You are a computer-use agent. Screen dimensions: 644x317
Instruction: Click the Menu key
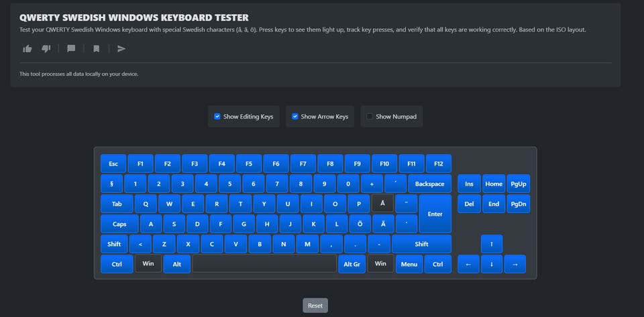pos(409,264)
